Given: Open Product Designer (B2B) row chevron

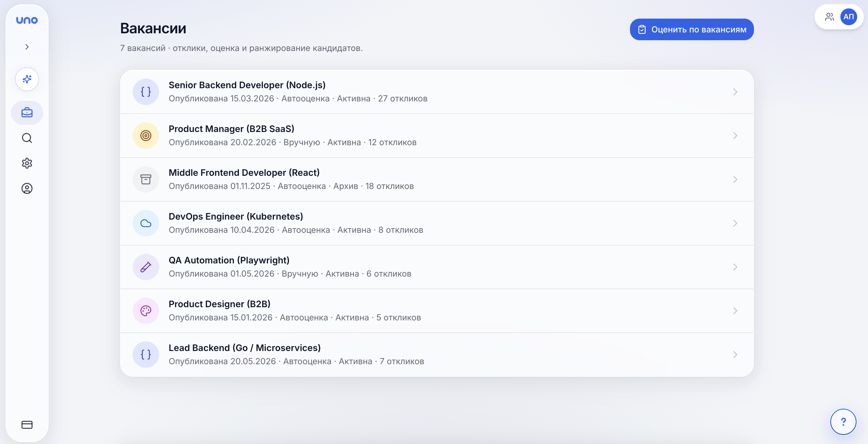Looking at the screenshot, I should click(735, 310).
